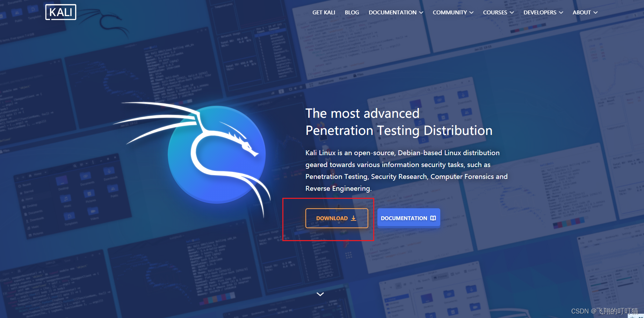Expand the COURSES menu chevron
Image resolution: width=644 pixels, height=318 pixels.
[512, 13]
